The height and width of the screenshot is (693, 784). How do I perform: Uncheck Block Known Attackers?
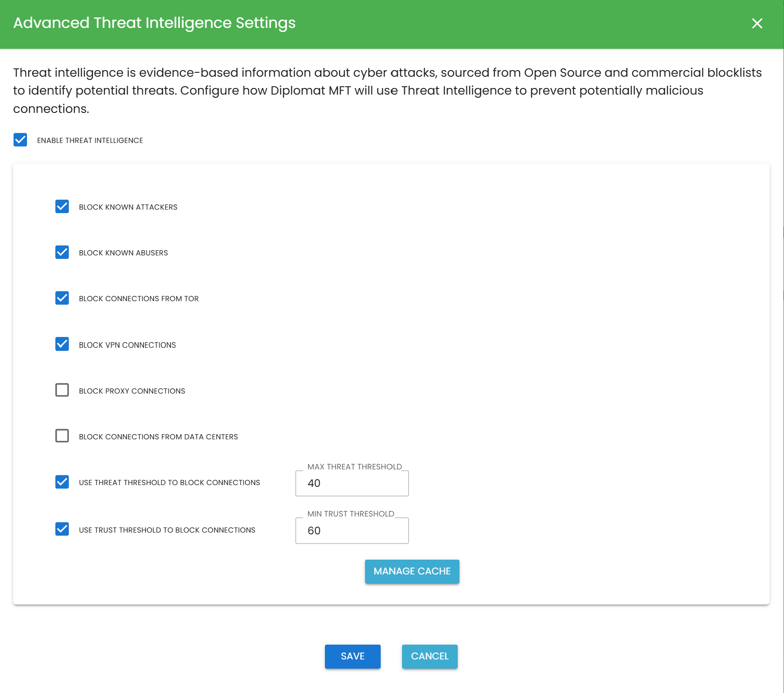click(x=62, y=207)
